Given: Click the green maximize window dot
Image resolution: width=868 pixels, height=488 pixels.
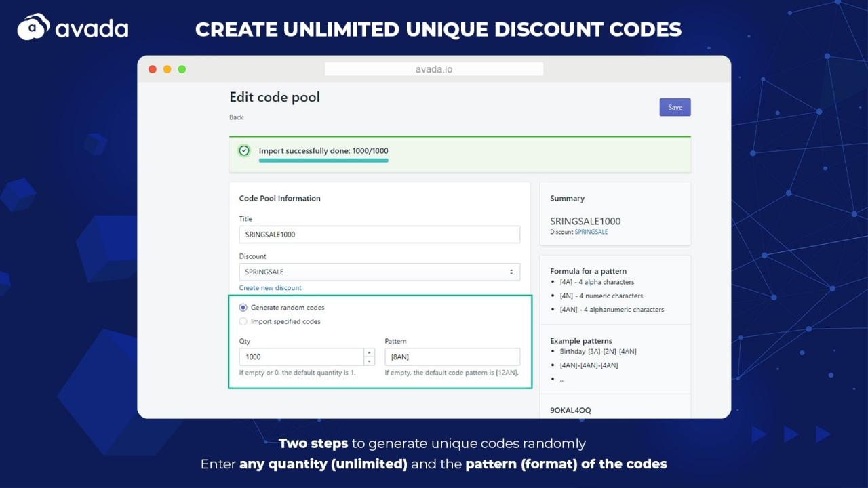Looking at the screenshot, I should (182, 69).
